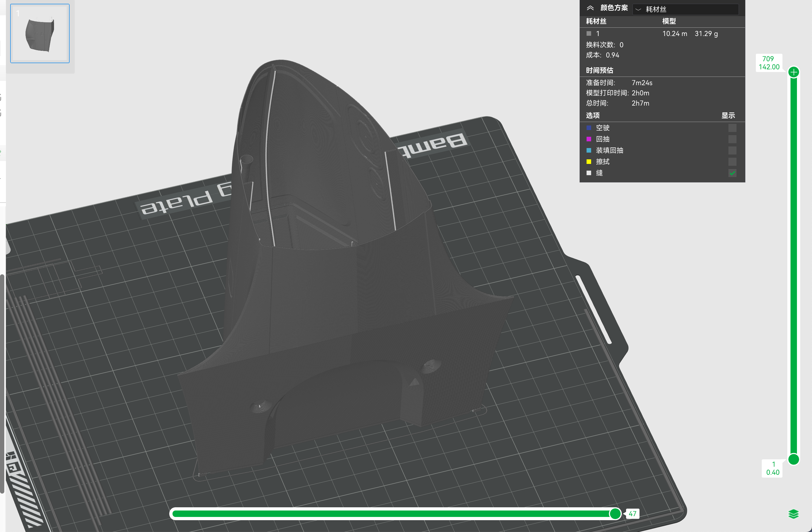The image size is (812, 532).
Task: Click the magenta 回抽 color swatch
Action: pyautogui.click(x=588, y=139)
